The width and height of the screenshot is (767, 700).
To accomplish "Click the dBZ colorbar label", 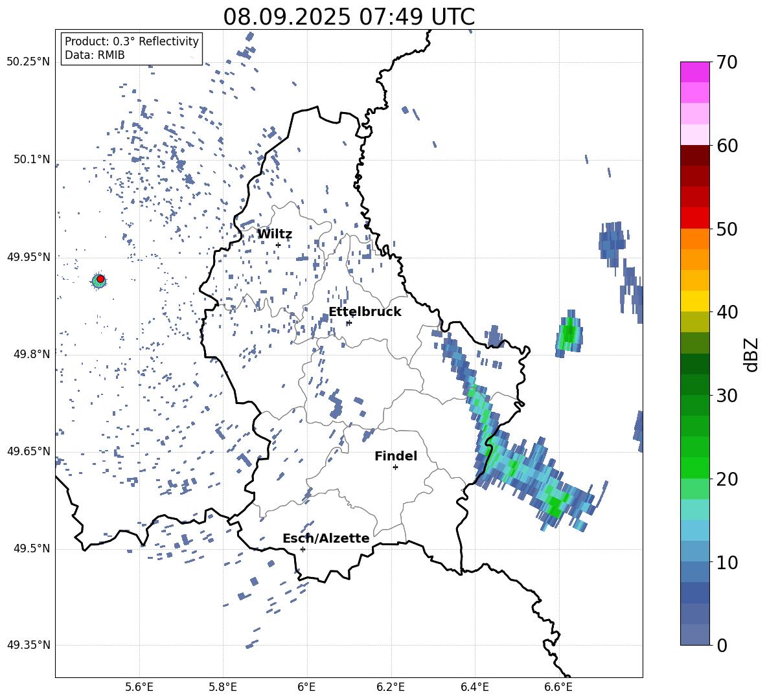I will coord(752,354).
